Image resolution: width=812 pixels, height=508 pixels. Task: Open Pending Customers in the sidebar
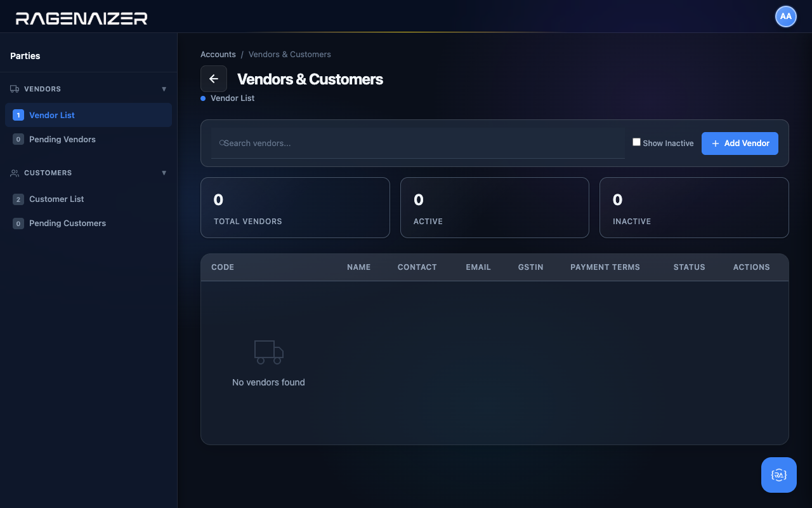point(88,223)
